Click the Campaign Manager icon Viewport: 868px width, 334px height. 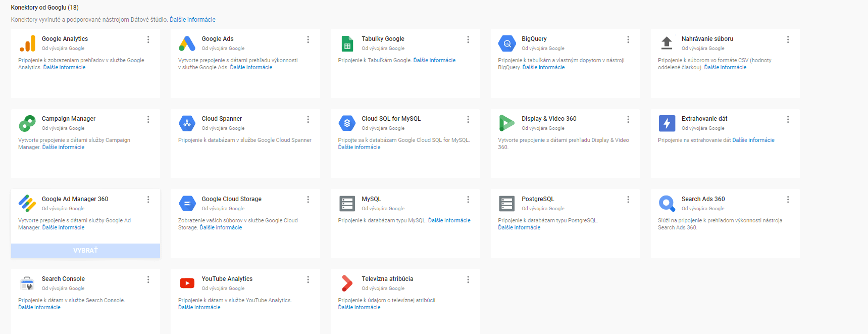[27, 123]
